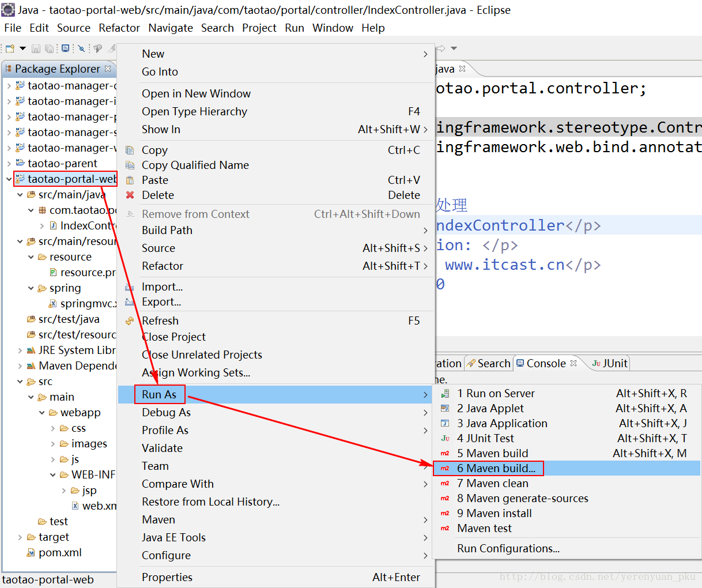Click the Skip All Breakpoints toolbar icon

tap(81, 48)
